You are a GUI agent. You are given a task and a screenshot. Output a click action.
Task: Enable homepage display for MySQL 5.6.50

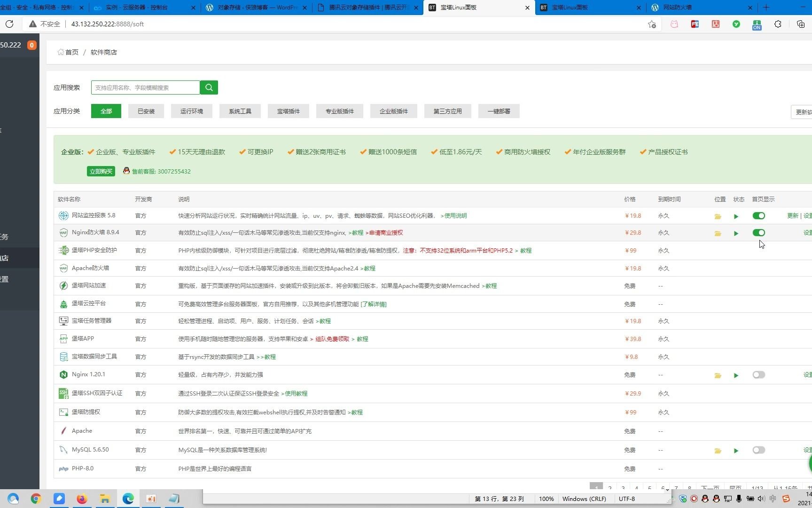758,450
